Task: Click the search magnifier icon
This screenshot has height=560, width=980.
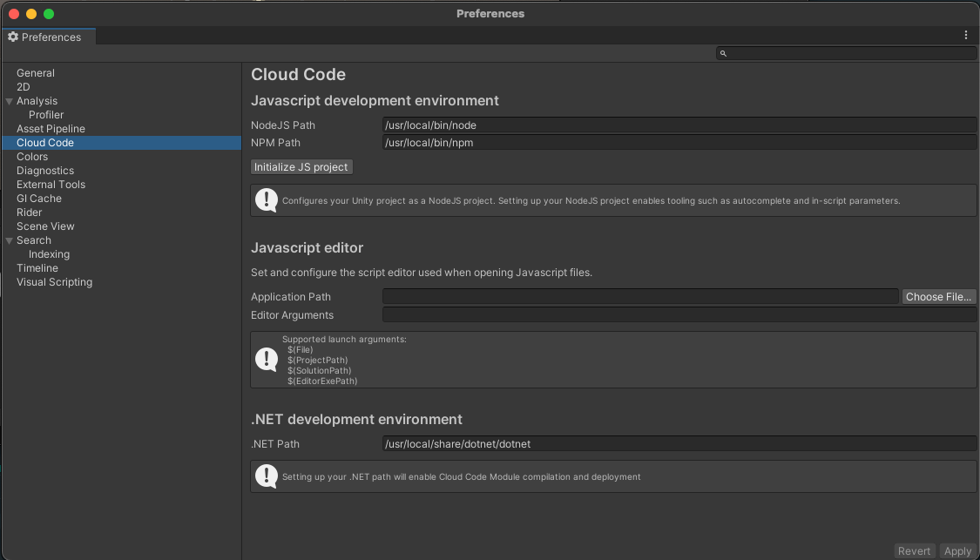Action: tap(723, 54)
